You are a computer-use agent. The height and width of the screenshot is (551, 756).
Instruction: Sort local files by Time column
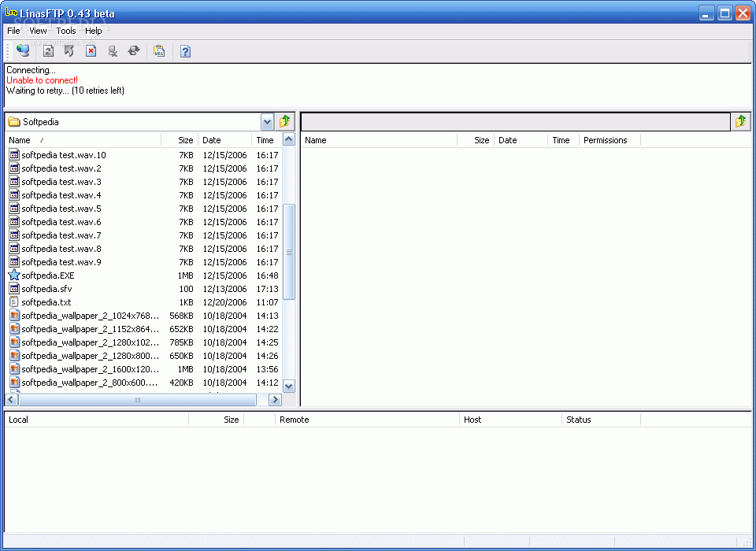point(267,140)
